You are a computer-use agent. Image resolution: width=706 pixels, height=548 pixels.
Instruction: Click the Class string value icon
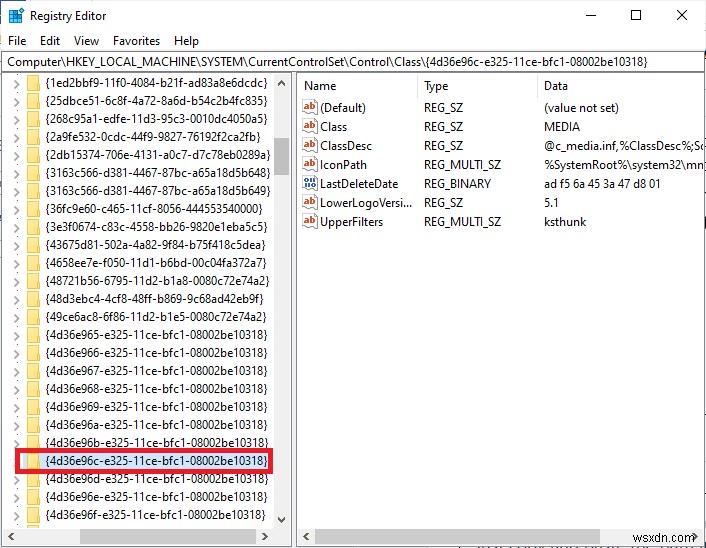click(x=309, y=126)
